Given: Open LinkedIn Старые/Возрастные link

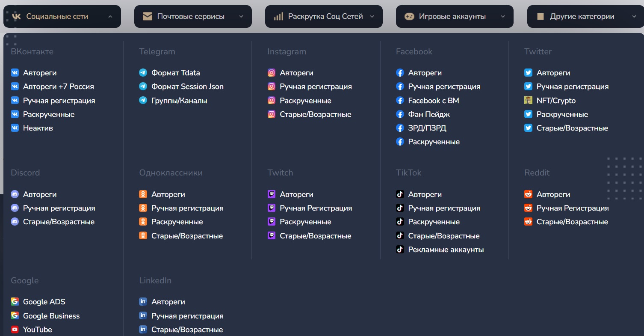Looking at the screenshot, I should coord(187,330).
